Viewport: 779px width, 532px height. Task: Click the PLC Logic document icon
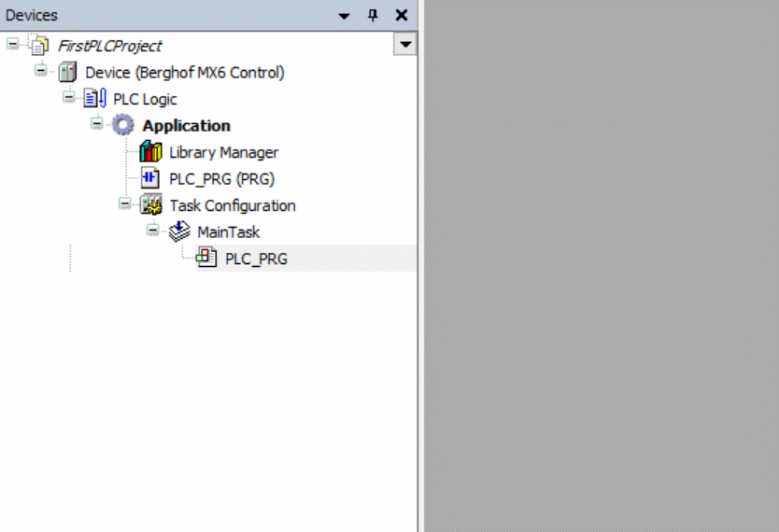(x=94, y=98)
